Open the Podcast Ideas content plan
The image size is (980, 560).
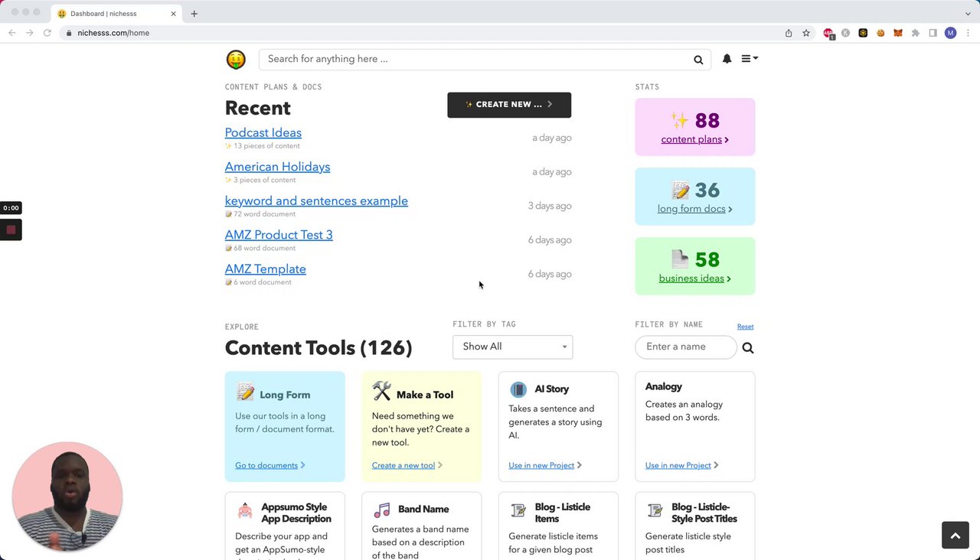pos(263,132)
